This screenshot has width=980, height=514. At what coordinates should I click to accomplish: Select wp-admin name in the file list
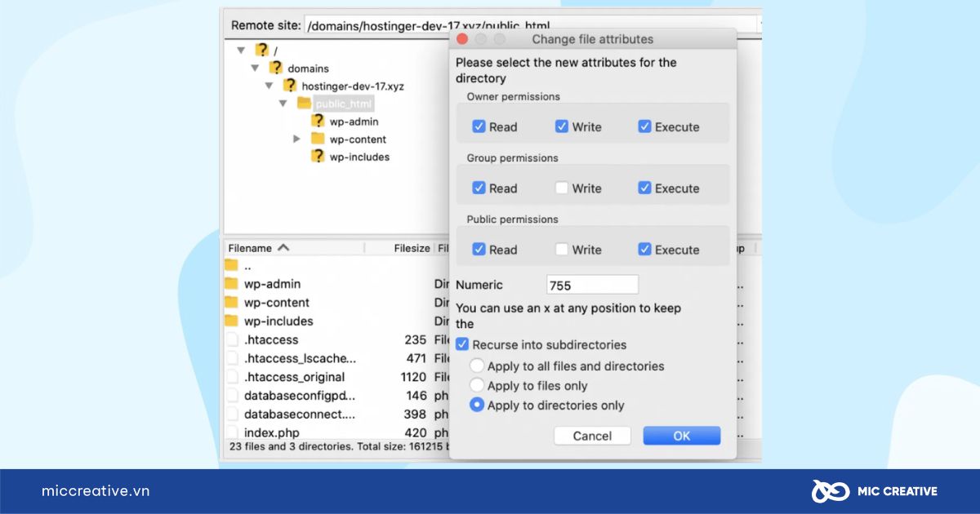[272, 284]
